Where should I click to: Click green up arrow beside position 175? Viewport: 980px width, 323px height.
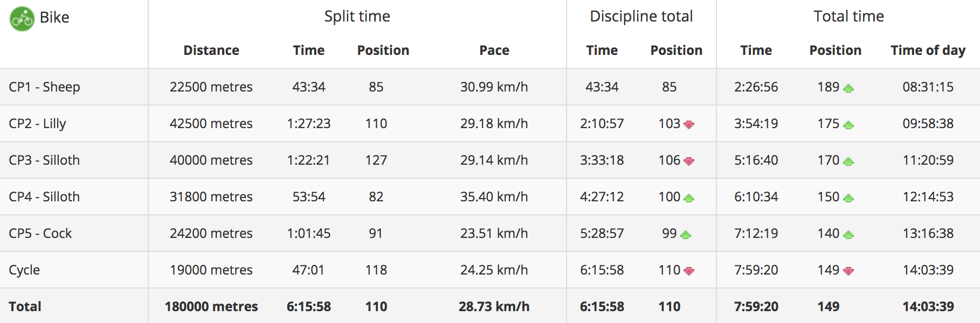(x=848, y=125)
